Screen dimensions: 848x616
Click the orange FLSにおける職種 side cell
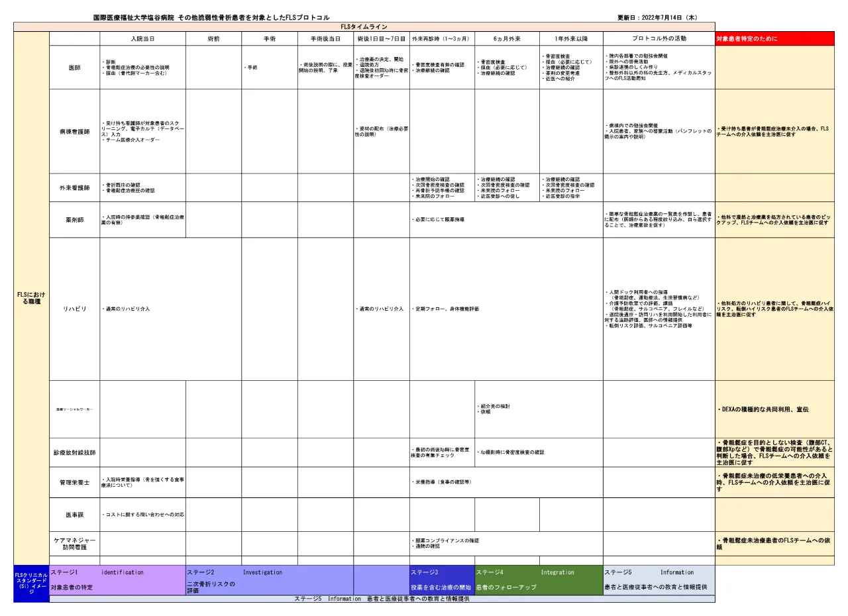(x=31, y=297)
